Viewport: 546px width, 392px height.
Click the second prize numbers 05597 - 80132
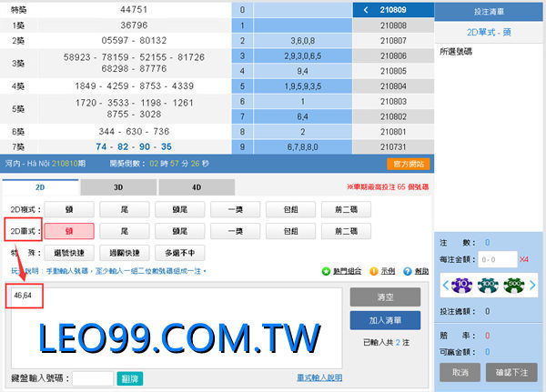tap(134, 40)
